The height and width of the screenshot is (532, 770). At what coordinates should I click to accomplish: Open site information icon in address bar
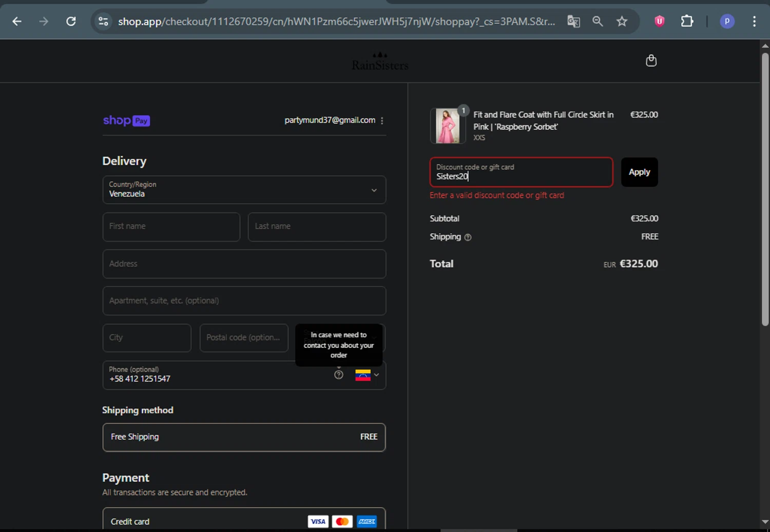103,21
